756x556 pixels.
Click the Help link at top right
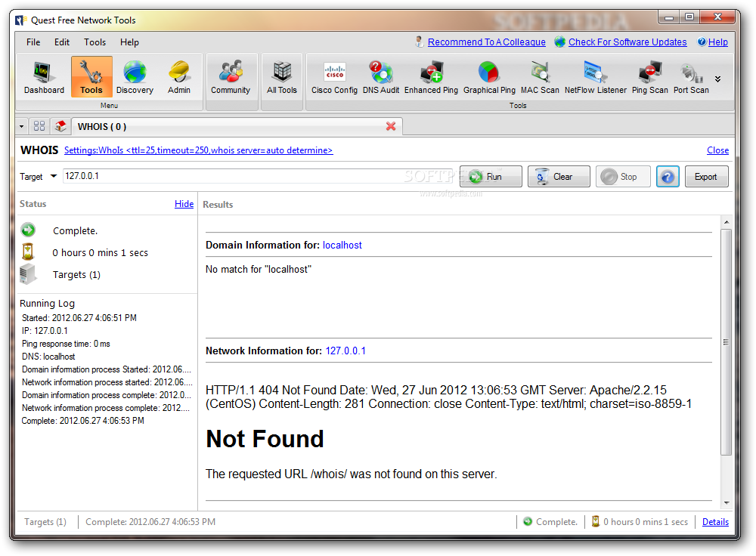tap(718, 42)
